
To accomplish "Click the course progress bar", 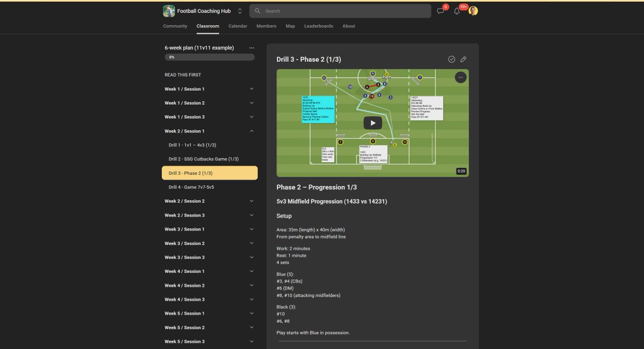I will click(210, 57).
